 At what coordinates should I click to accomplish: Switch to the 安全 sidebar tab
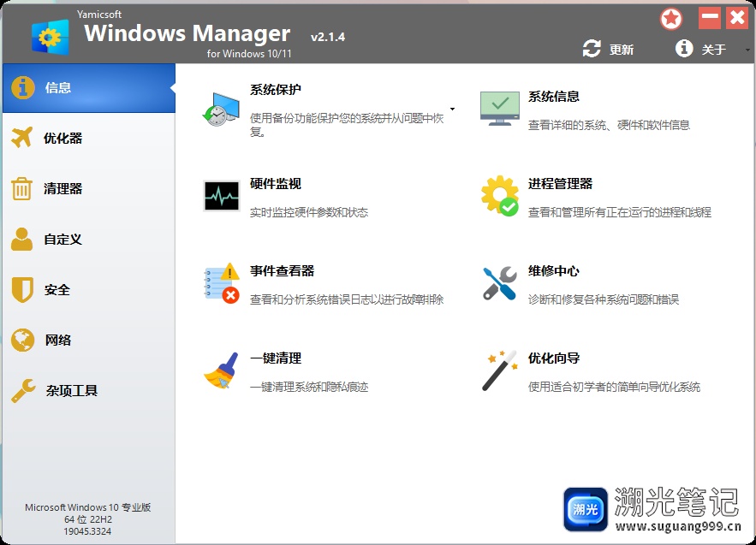pos(89,289)
